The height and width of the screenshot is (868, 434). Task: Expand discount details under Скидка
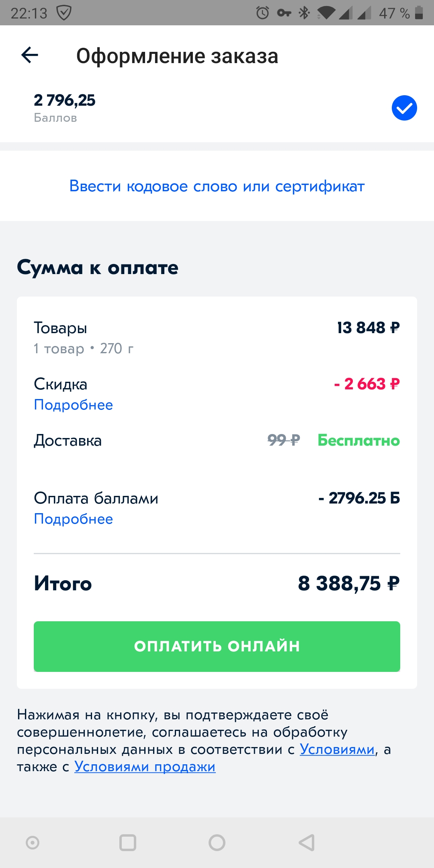pos(73,405)
